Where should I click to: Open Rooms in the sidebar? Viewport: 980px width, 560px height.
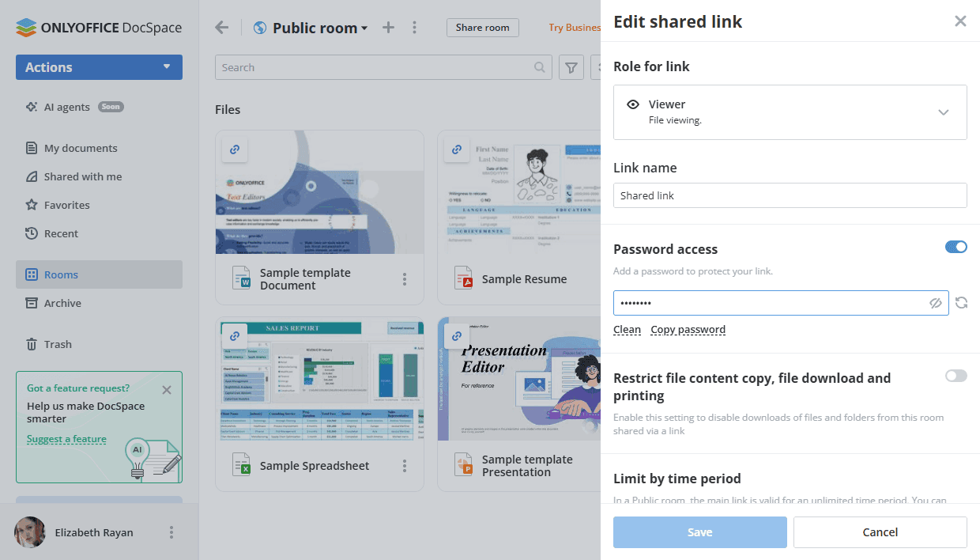click(x=61, y=274)
